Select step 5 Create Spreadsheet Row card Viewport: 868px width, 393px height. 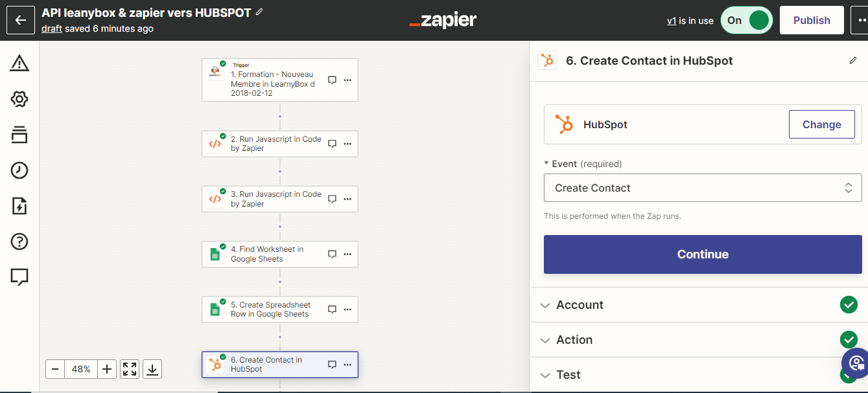280,309
